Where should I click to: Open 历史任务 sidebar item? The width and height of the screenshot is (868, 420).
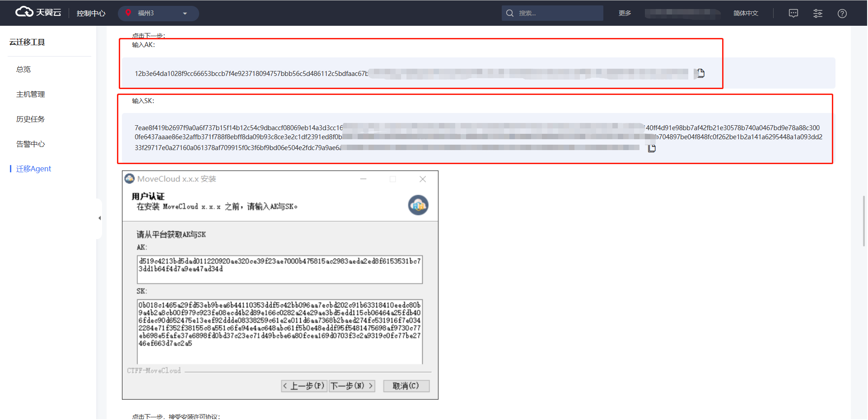[x=31, y=119]
